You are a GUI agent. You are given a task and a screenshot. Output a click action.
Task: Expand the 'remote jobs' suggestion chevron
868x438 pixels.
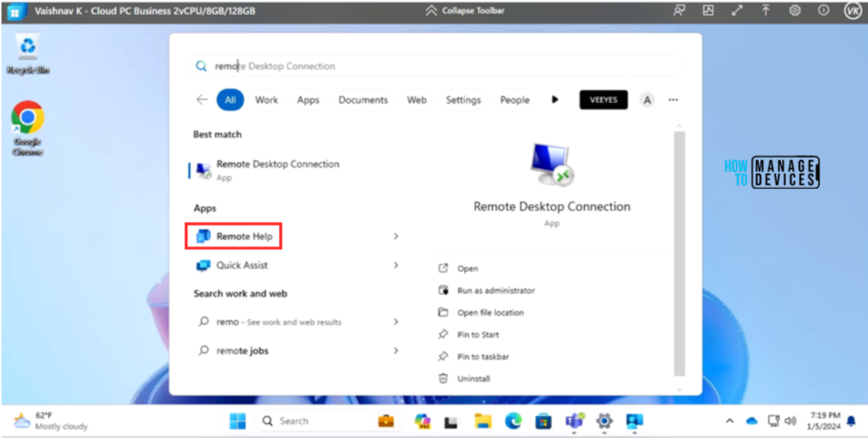click(396, 351)
